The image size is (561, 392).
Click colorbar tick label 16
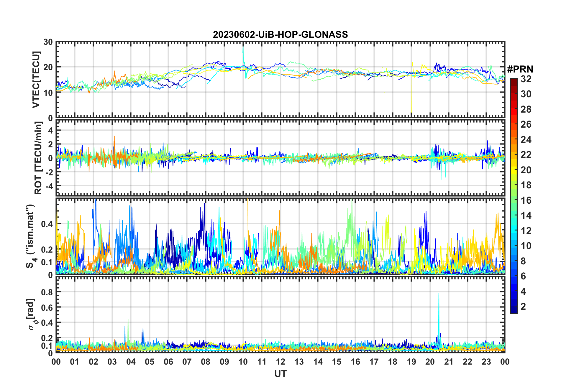526,200
